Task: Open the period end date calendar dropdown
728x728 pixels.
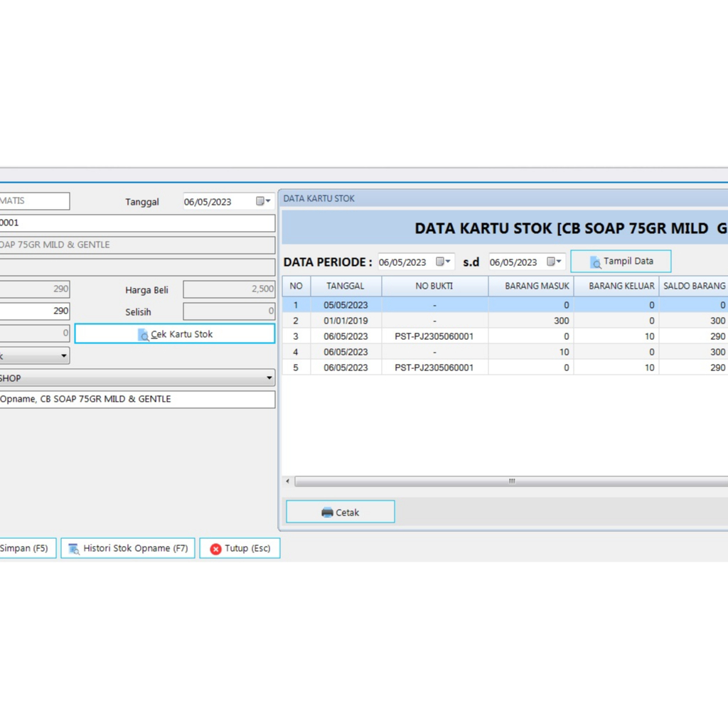Action: tap(555, 262)
